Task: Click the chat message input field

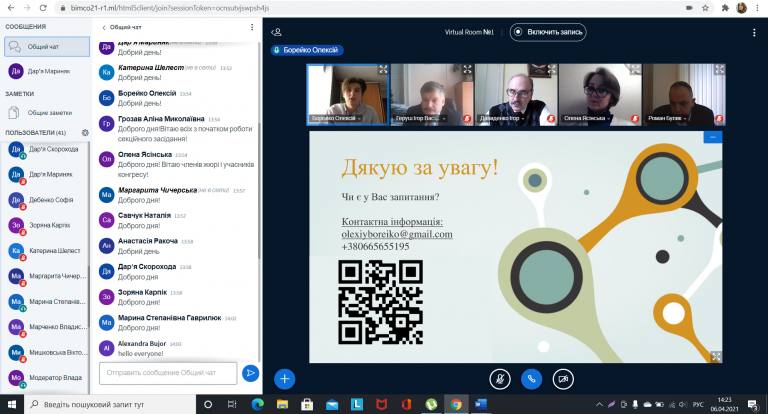Action: coord(168,373)
